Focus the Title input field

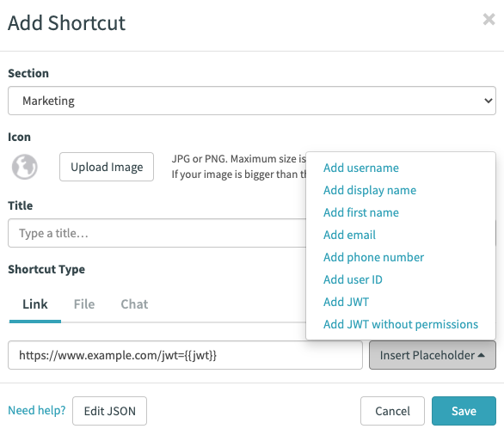click(x=157, y=233)
